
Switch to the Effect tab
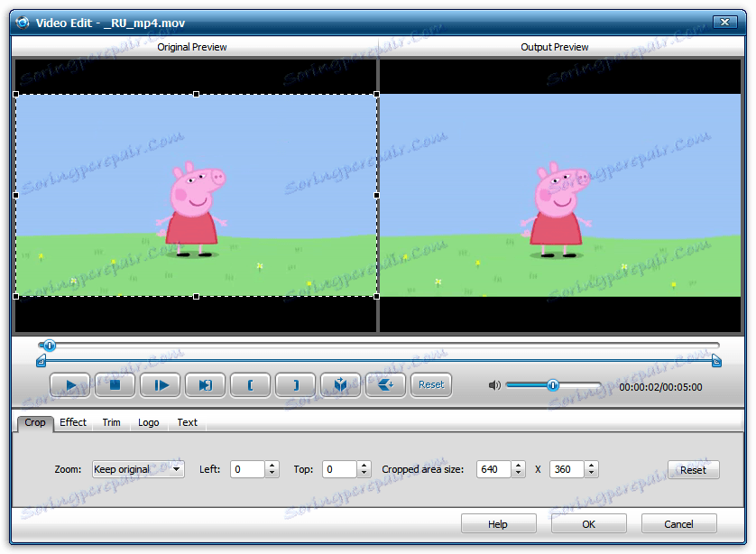72,422
